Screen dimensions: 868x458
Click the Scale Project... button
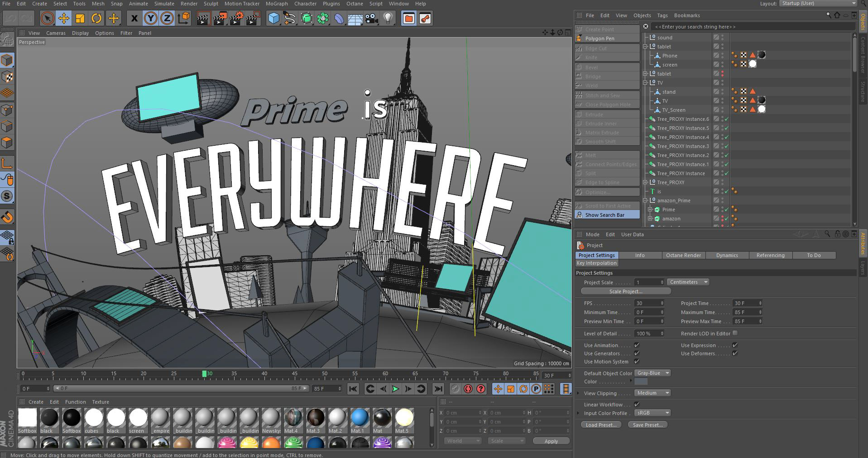tap(625, 291)
